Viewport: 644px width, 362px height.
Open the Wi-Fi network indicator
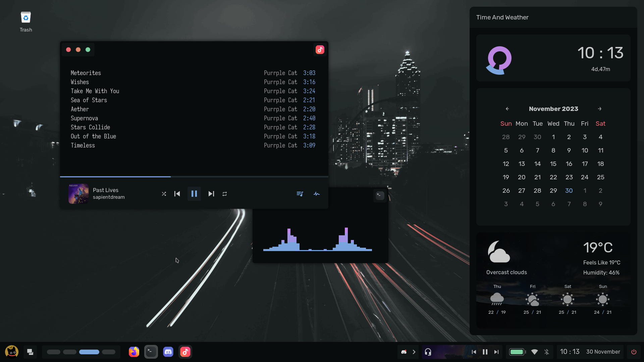click(x=535, y=352)
